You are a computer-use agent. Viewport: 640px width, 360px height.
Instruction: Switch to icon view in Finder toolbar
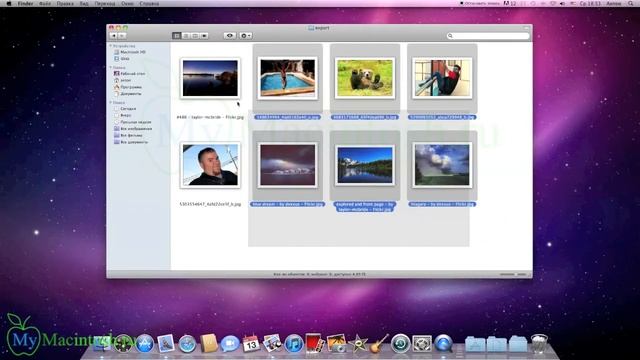pos(176,36)
